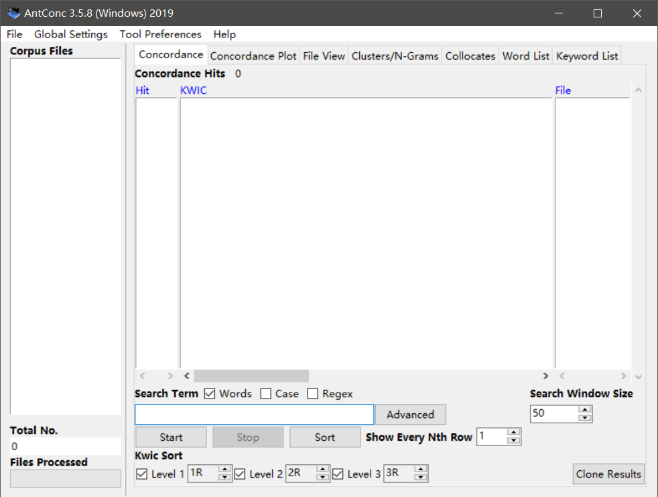Screen dimensions: 658x497
Task: Click the Start button
Action: tap(171, 437)
